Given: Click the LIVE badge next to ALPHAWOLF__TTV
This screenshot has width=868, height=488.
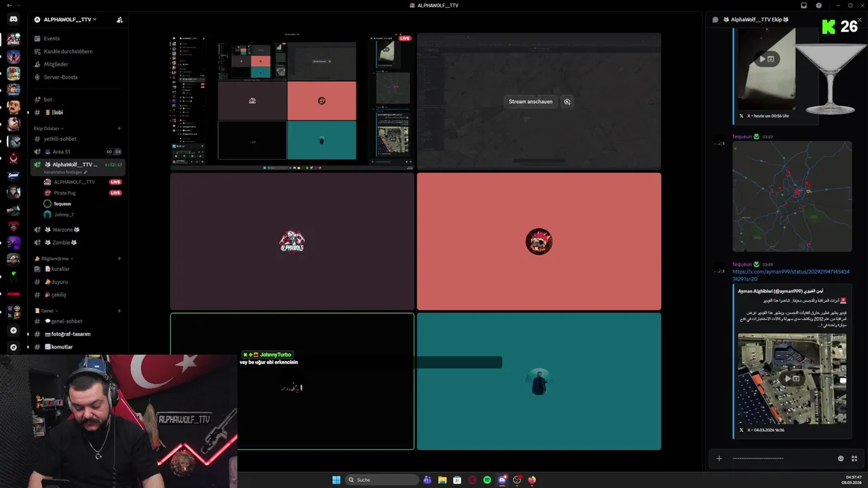Looking at the screenshot, I should (116, 182).
